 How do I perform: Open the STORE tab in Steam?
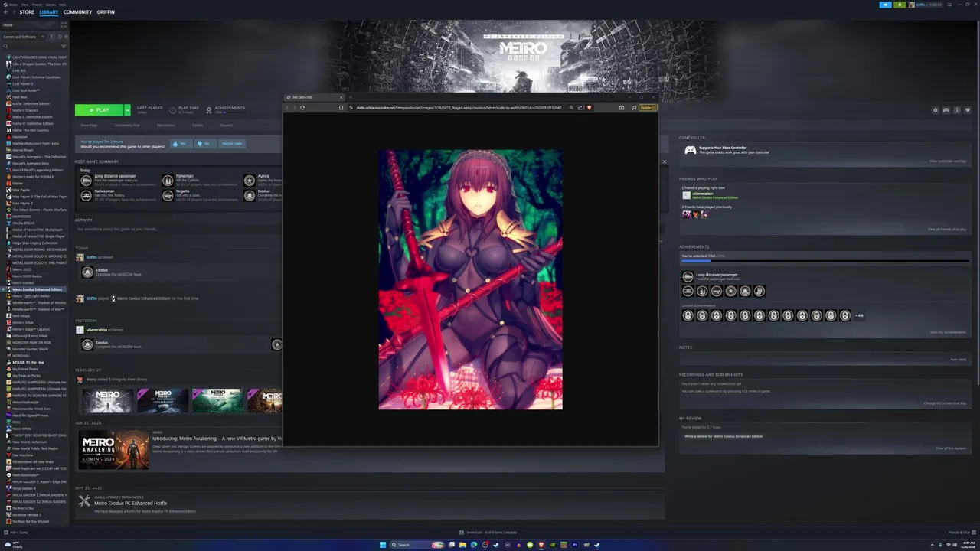27,12
